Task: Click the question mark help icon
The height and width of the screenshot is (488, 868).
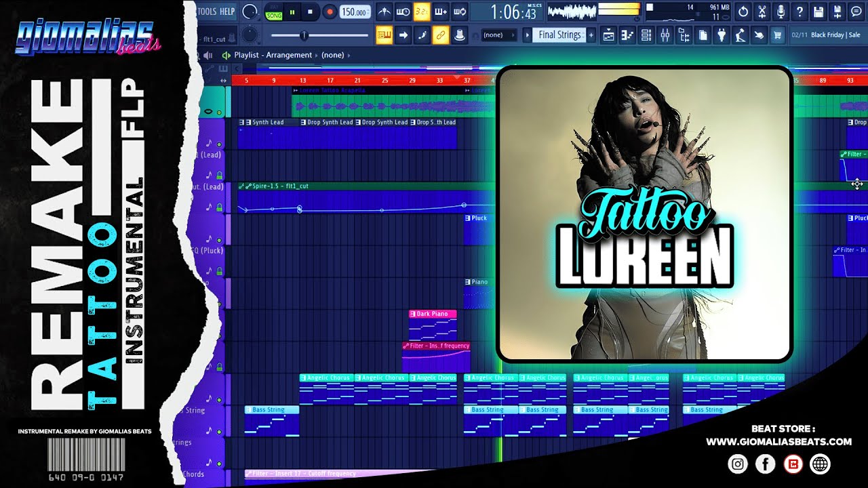Action: [x=800, y=12]
